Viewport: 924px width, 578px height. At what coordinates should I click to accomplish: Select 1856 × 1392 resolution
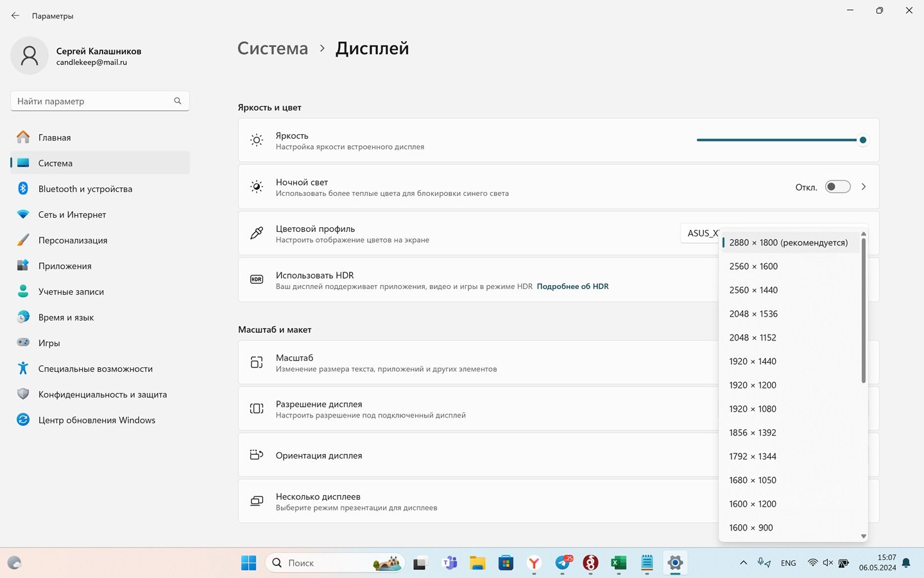791,433
